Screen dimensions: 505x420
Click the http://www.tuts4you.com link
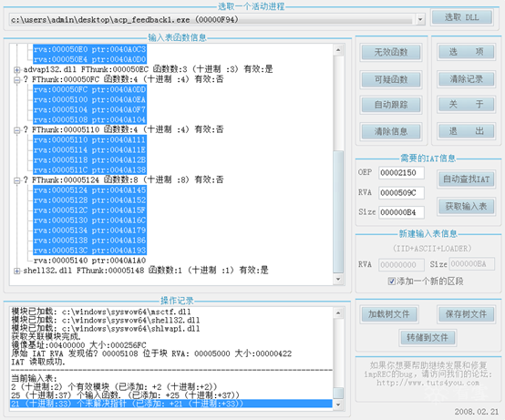pyautogui.click(x=428, y=383)
